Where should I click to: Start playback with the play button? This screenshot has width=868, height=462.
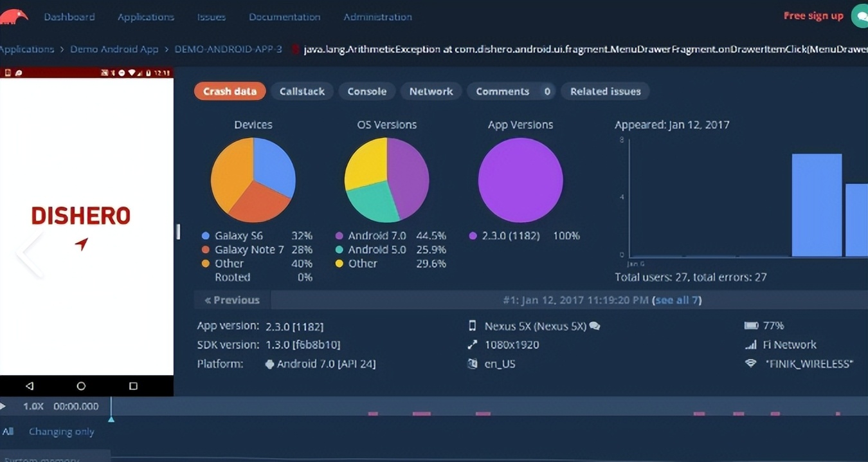pos(3,406)
